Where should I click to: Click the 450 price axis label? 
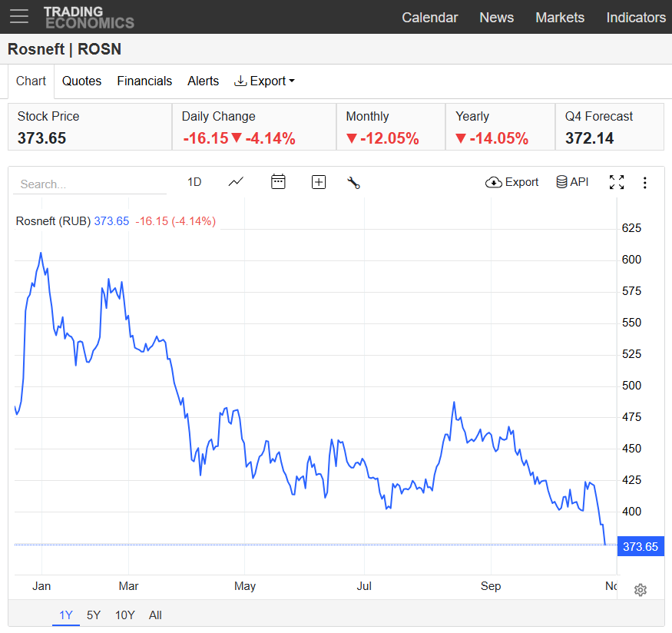coord(631,449)
